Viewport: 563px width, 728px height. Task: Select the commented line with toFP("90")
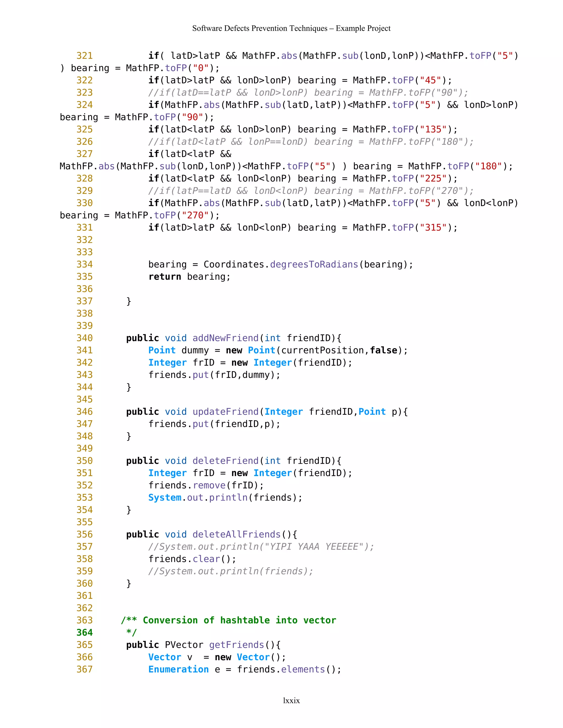click(308, 93)
